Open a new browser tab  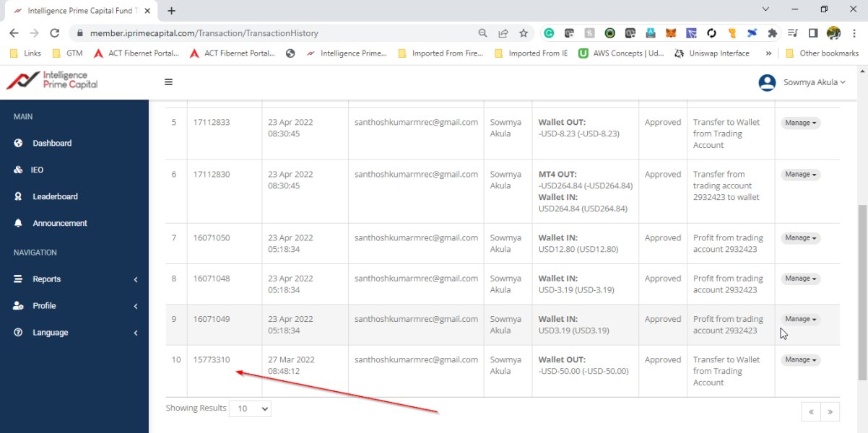coord(171,11)
